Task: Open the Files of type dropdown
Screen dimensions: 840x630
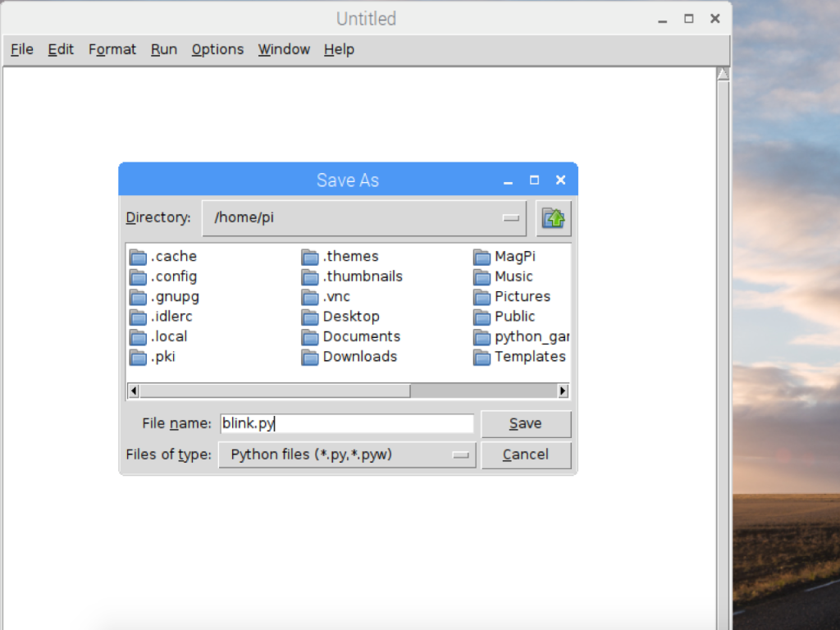Action: tap(347, 454)
